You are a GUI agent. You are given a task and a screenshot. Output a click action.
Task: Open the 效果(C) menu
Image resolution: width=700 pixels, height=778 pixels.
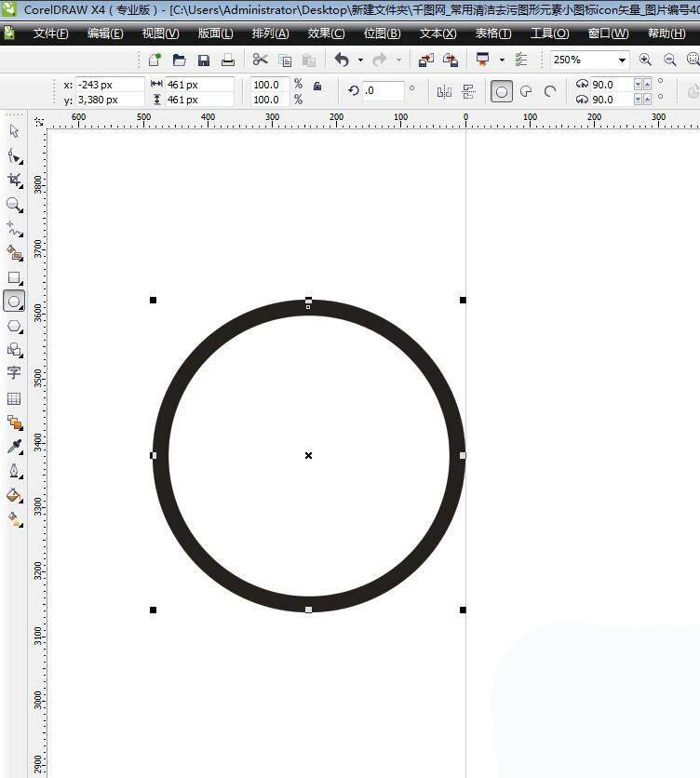326,34
